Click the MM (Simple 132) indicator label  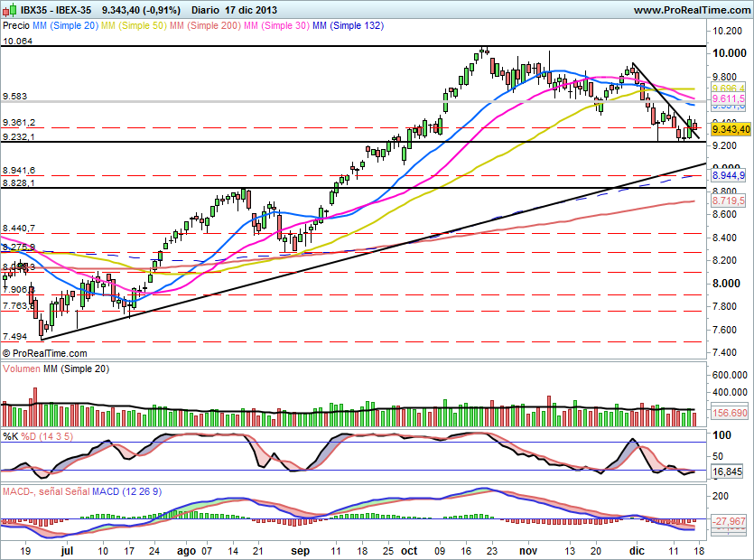tap(349, 25)
